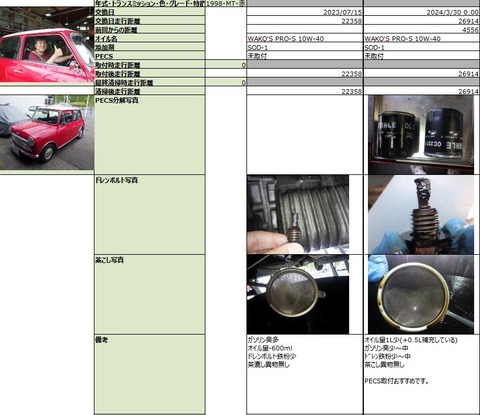Select 26914 in the 取付後走行距離 row

[x=422, y=73]
